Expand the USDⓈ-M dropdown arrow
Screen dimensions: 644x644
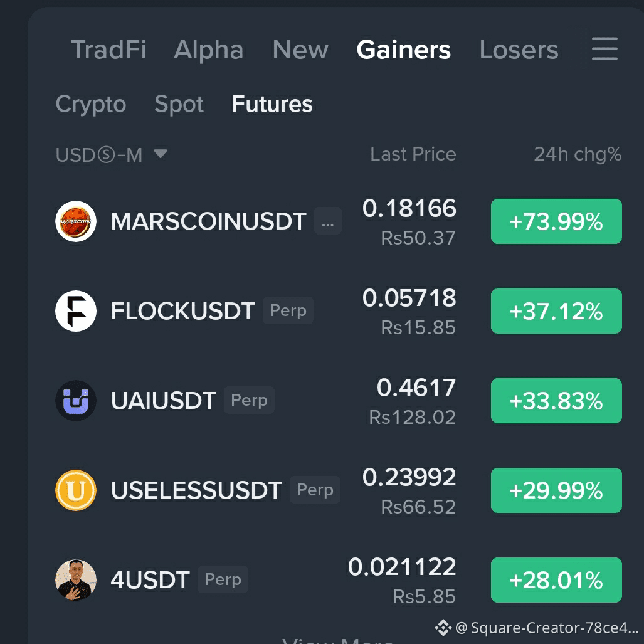[x=160, y=154]
